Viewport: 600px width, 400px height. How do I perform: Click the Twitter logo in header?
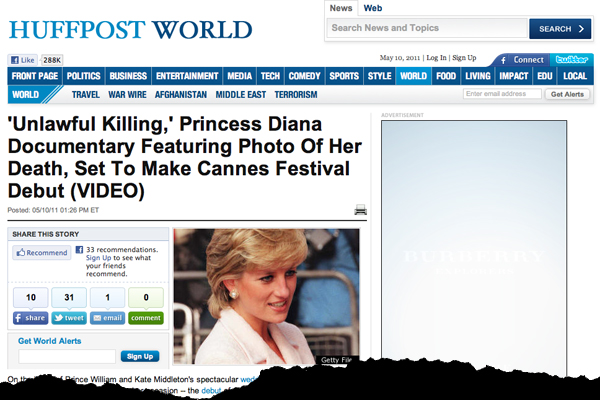[572, 59]
